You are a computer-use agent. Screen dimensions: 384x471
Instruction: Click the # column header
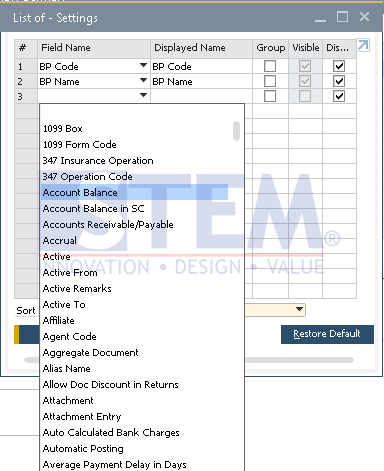26,48
